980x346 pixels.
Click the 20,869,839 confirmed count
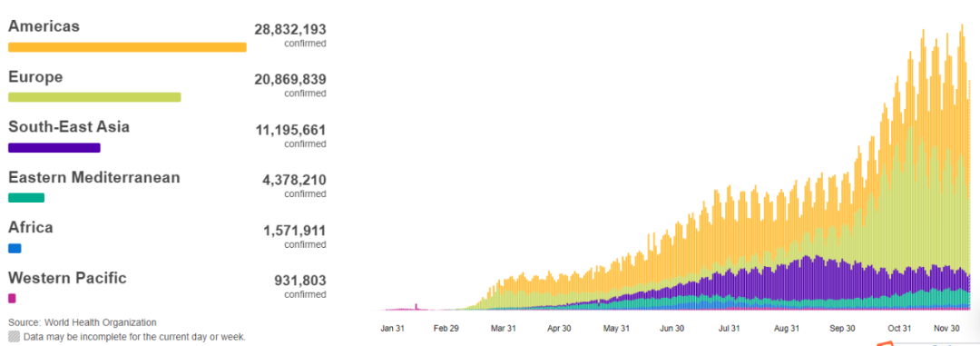(290, 79)
